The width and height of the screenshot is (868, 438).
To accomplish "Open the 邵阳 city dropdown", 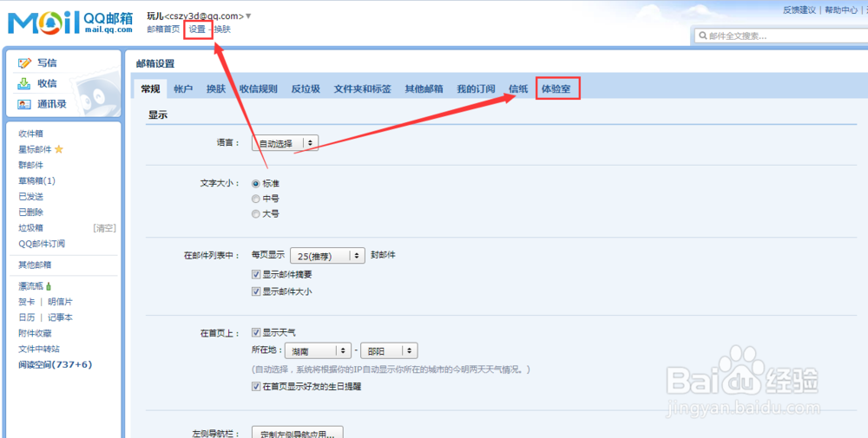I will 389,351.
